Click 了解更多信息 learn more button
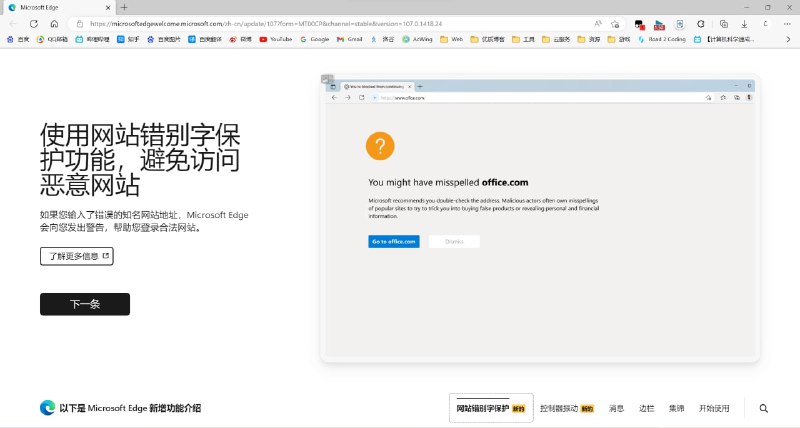Image resolution: width=800 pixels, height=428 pixels. coord(77,256)
